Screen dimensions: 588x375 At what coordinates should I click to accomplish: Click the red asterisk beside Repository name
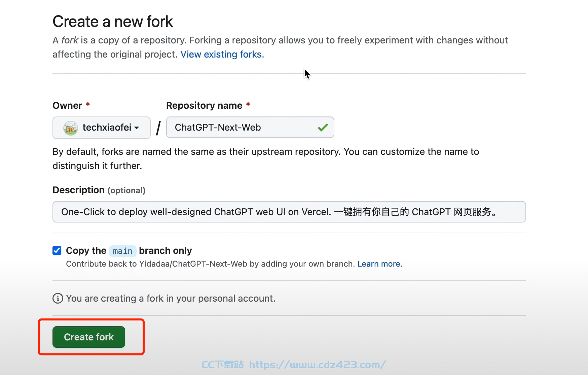248,104
